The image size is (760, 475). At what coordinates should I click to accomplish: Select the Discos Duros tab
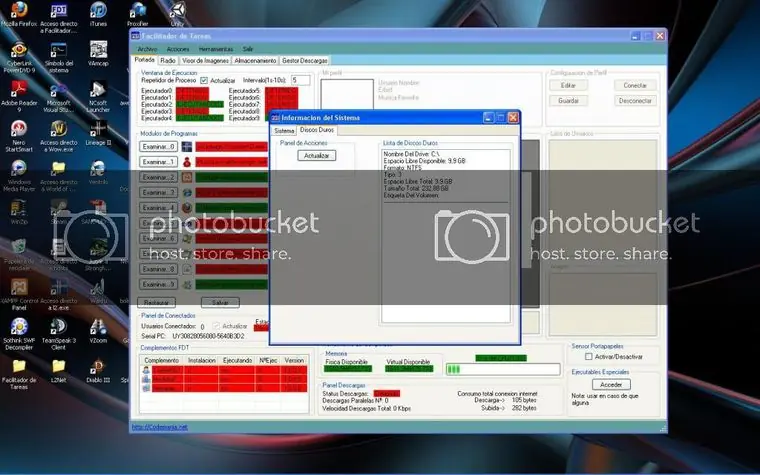[317, 130]
